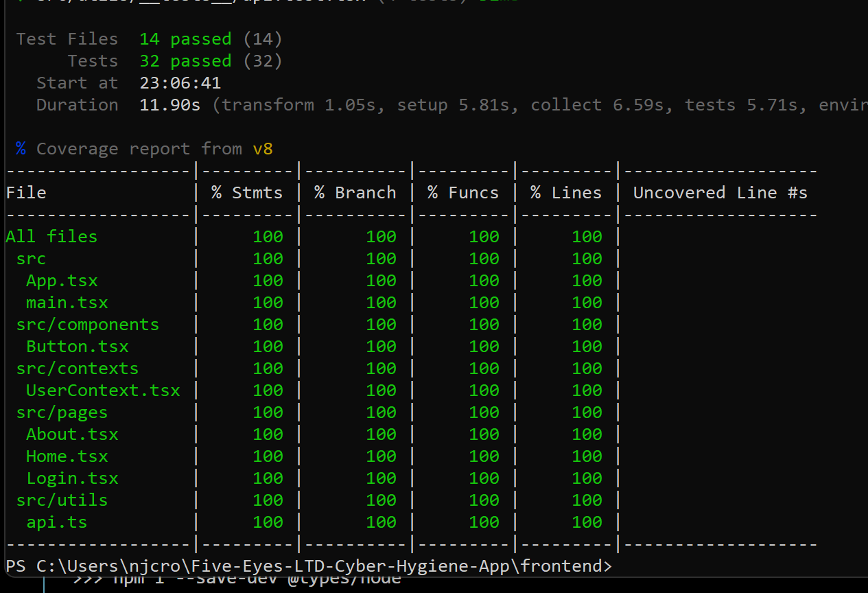Select the src/utils directory label
The image size is (868, 593).
tap(62, 500)
